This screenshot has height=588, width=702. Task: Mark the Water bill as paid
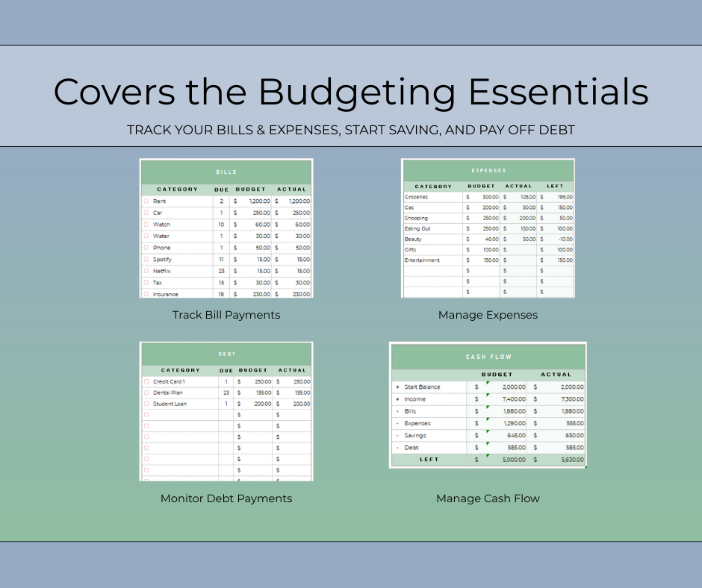click(x=146, y=236)
